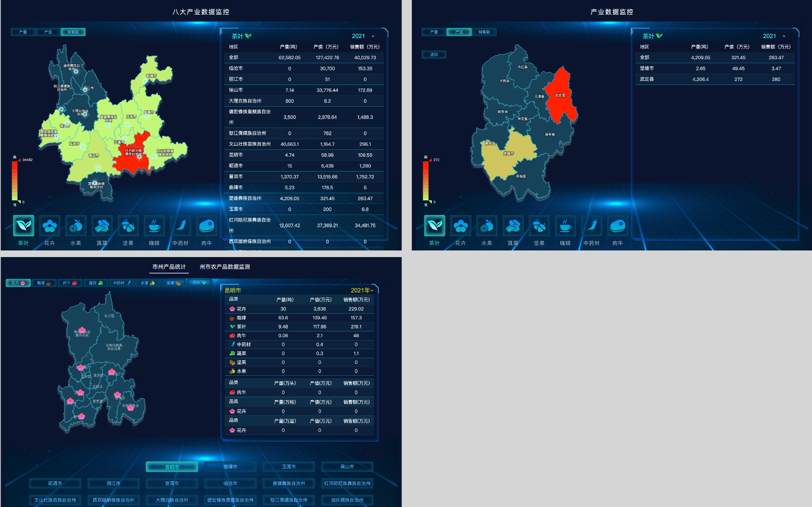The width and height of the screenshot is (812, 507).
Task: Select the 坚果 nut icon in right dashboard
Action: tap(539, 226)
